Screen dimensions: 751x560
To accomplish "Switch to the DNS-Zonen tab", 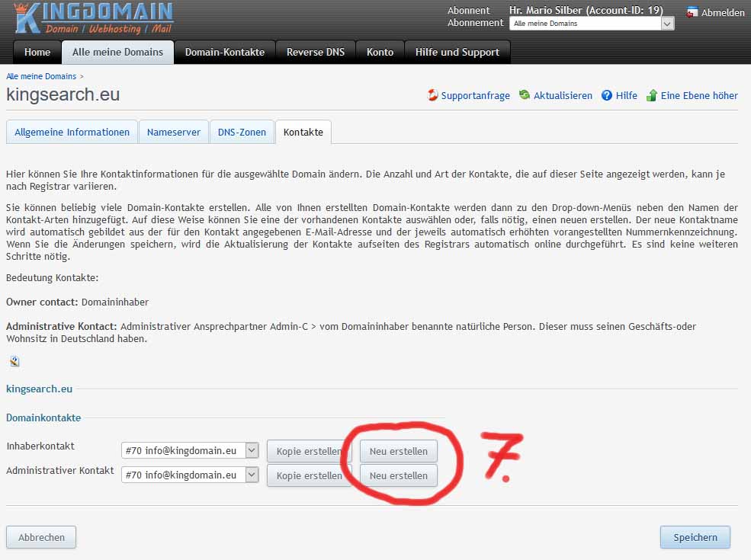I will (242, 132).
